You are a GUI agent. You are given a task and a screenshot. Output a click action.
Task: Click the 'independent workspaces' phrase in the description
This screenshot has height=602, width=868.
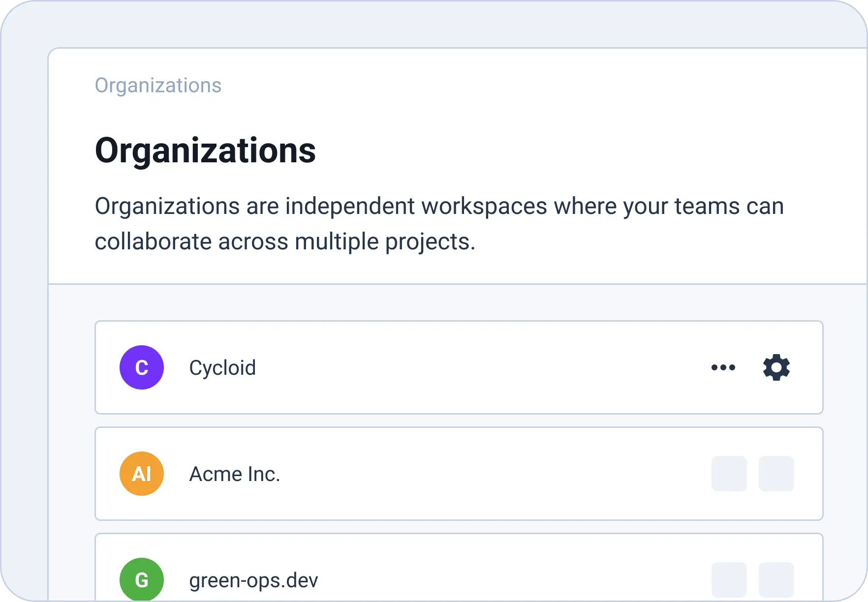tap(416, 206)
